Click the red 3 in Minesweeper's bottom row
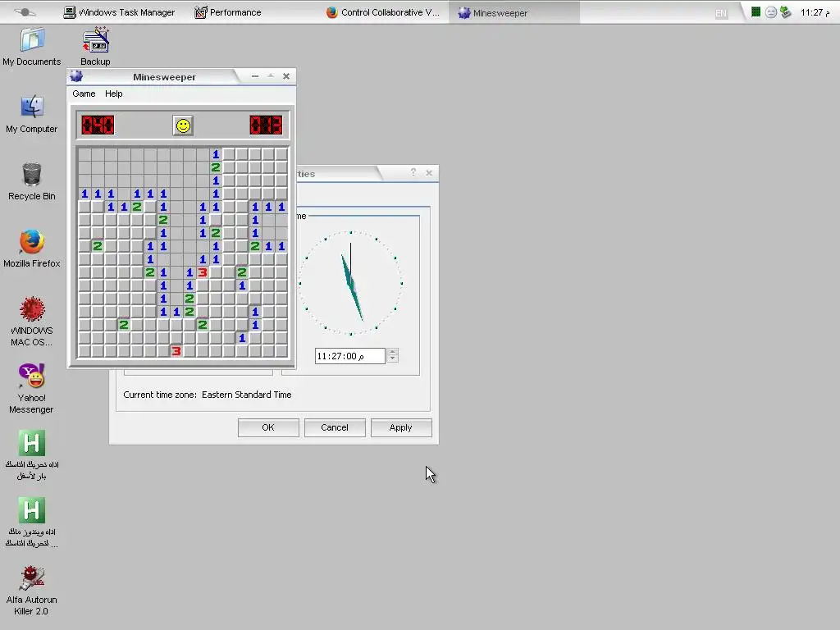This screenshot has height=630, width=840. pos(176,351)
